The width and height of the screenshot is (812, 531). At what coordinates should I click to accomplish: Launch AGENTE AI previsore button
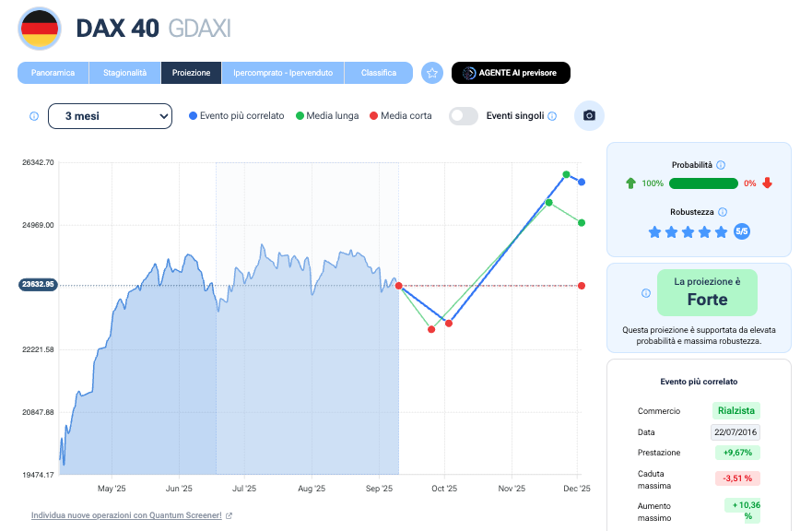511,73
